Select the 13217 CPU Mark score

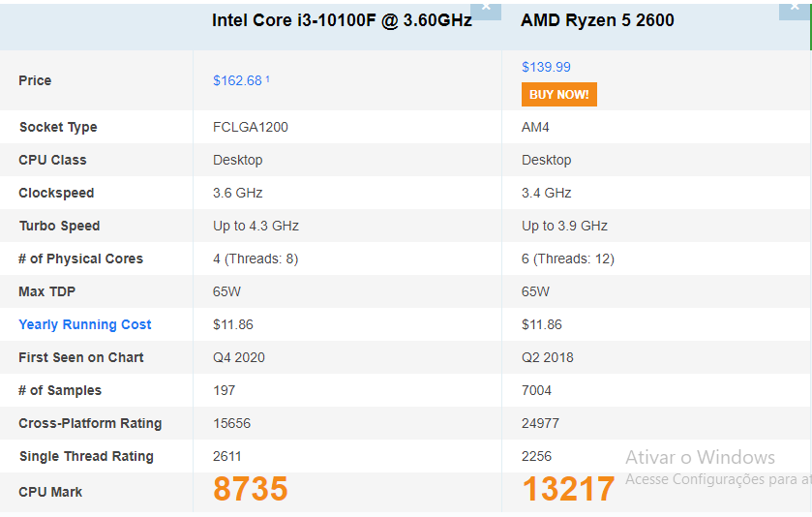[x=568, y=489]
